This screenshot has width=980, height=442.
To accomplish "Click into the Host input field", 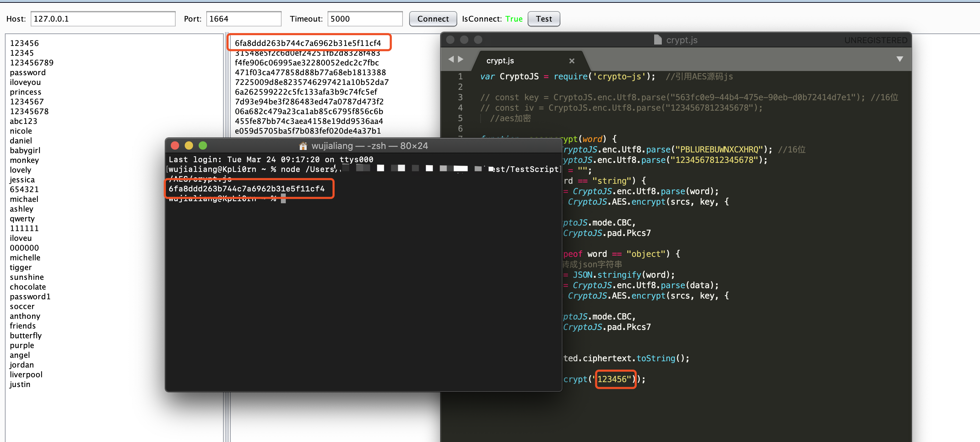I will [103, 19].
